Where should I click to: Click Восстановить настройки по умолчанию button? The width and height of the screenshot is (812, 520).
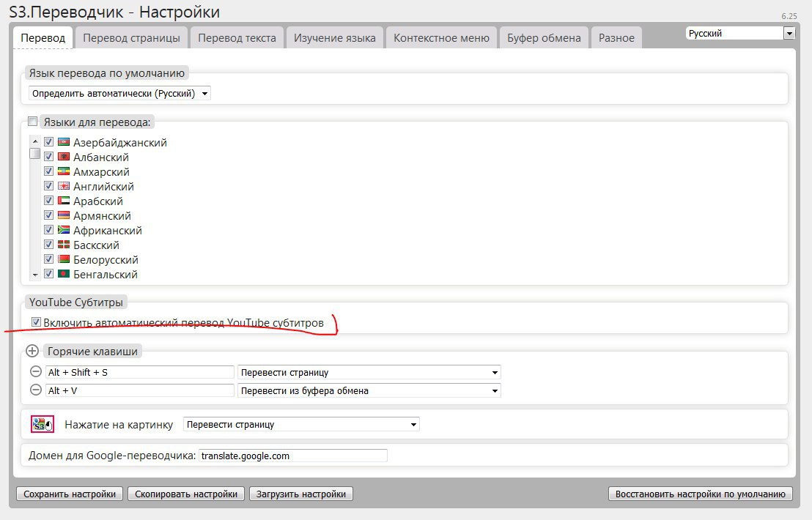(x=700, y=494)
